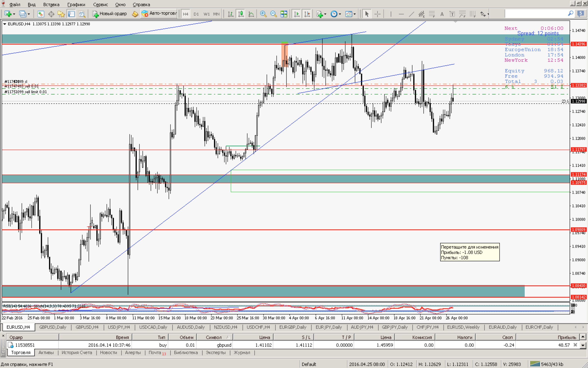Toggle the Авто-торговля button
The height and width of the screenshot is (368, 588).
(159, 14)
